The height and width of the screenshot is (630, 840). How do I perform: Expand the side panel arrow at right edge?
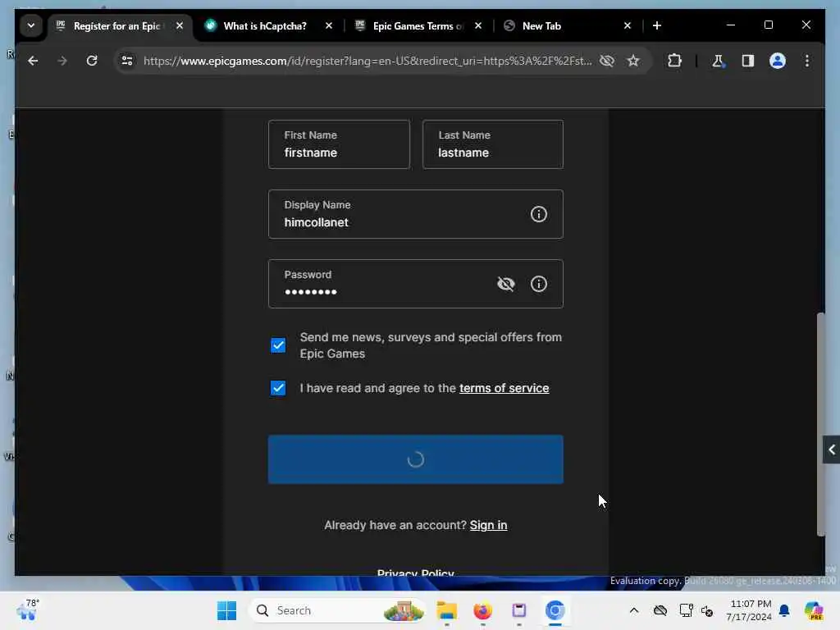tap(831, 450)
